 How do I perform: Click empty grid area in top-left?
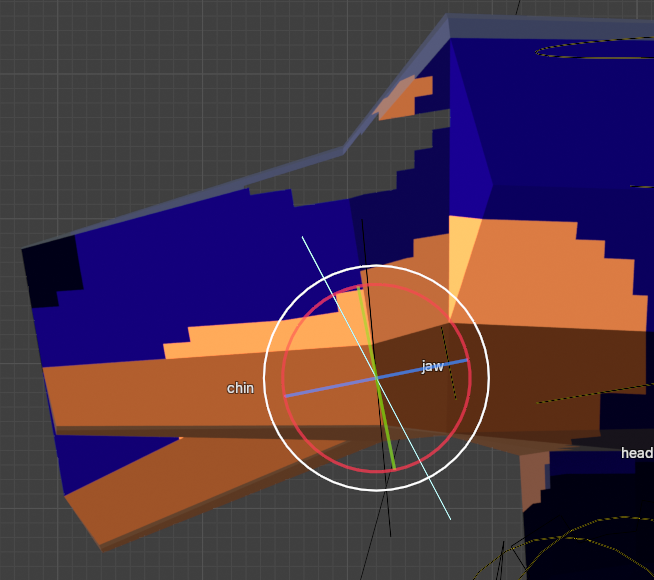coord(150,90)
